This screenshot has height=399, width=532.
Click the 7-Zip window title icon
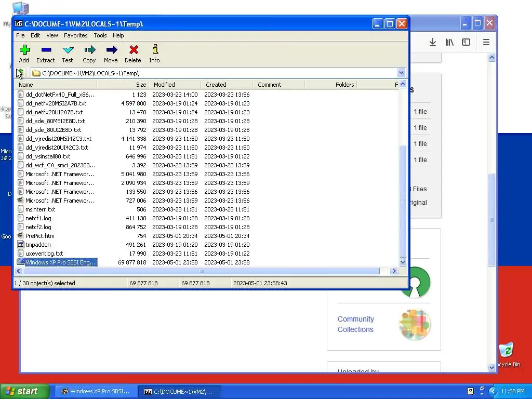click(x=19, y=24)
